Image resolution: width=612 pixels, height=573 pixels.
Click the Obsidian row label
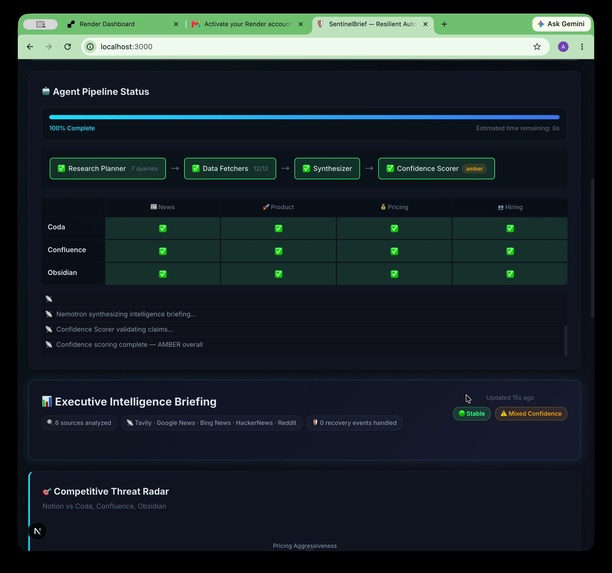[62, 272]
